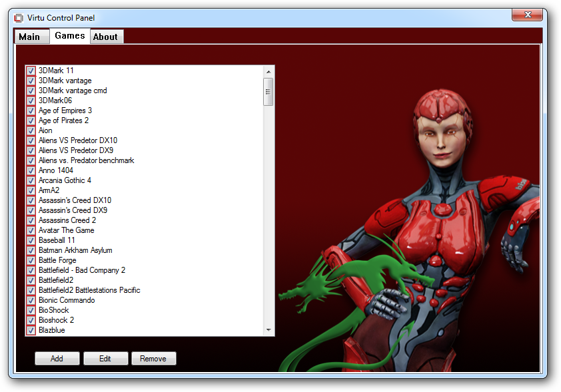Screen dimensions: 561x392
Task: Toggle the Arcania Gothic 4 checkbox
Action: [31, 180]
